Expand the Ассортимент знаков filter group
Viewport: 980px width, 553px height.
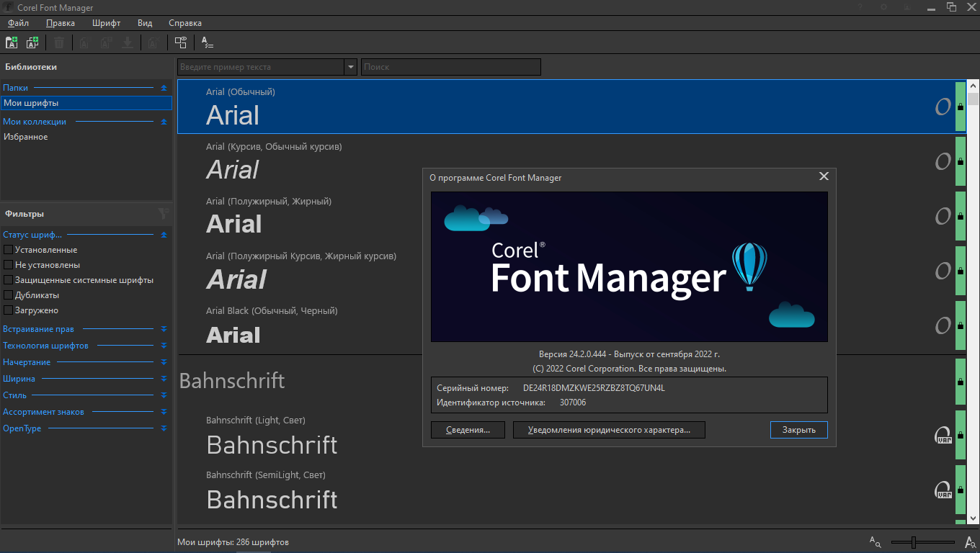pos(164,412)
